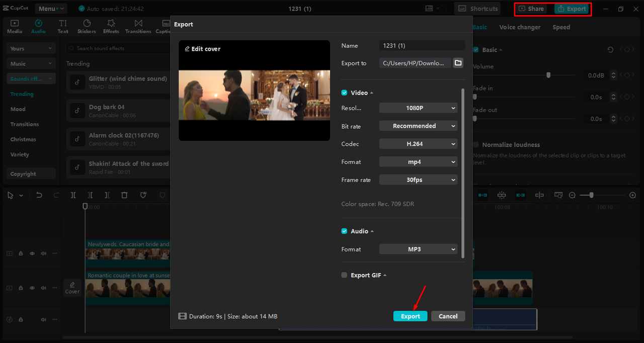The height and width of the screenshot is (343, 644).
Task: Open the Voice changer tab
Action: coord(520,27)
